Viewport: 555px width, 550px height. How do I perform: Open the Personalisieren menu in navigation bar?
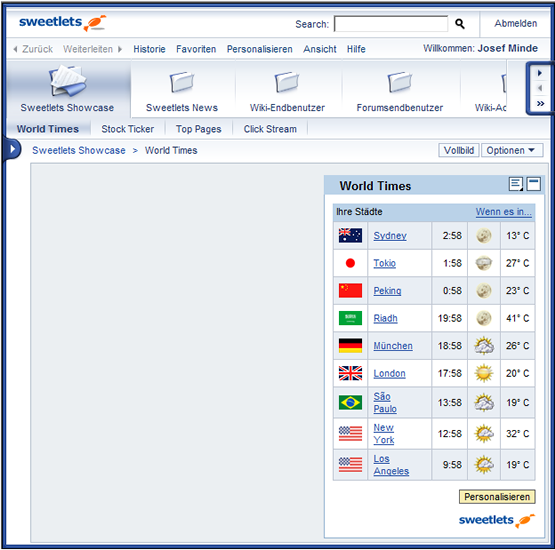point(259,49)
